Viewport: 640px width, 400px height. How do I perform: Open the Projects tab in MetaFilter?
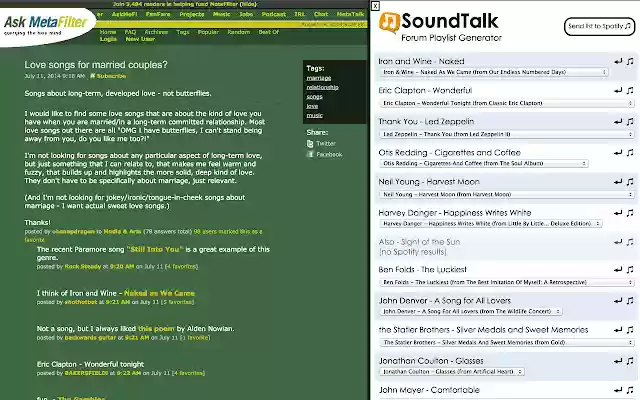point(192,14)
